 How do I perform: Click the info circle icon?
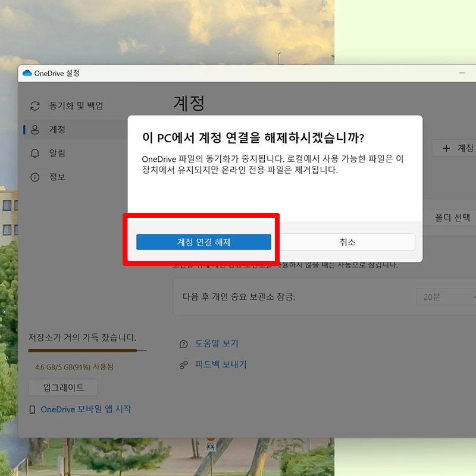click(x=35, y=177)
